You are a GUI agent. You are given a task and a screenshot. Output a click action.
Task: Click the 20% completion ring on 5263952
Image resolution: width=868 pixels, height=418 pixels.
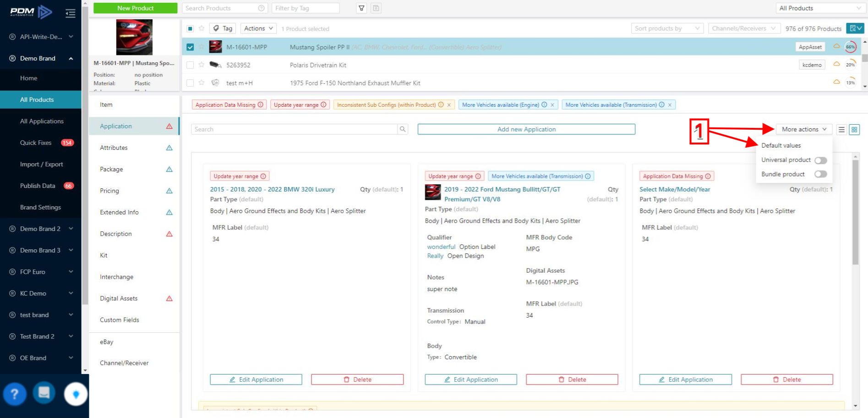(851, 65)
